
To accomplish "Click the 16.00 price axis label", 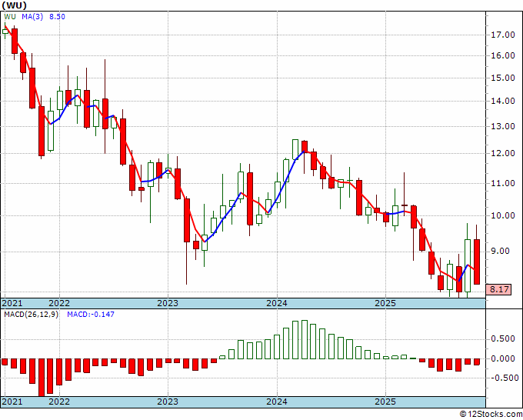I will [503, 55].
